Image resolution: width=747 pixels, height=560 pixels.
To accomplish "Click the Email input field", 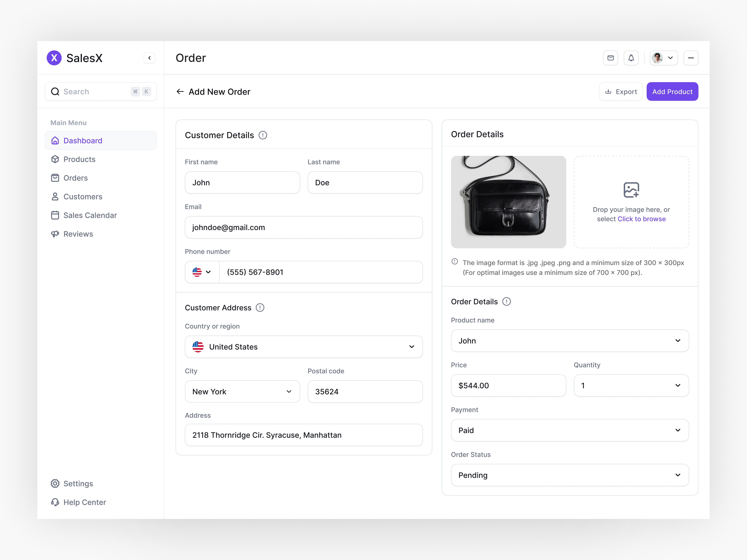I will (304, 227).
